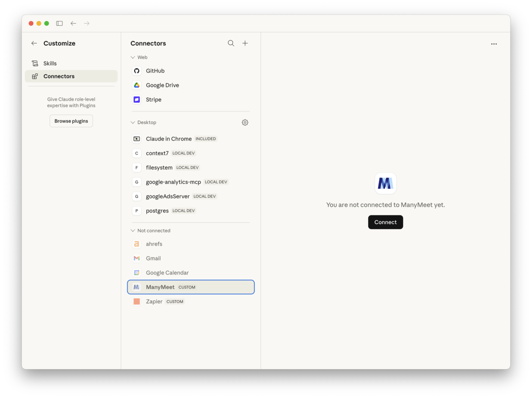Select the Stripe connector

point(153,99)
